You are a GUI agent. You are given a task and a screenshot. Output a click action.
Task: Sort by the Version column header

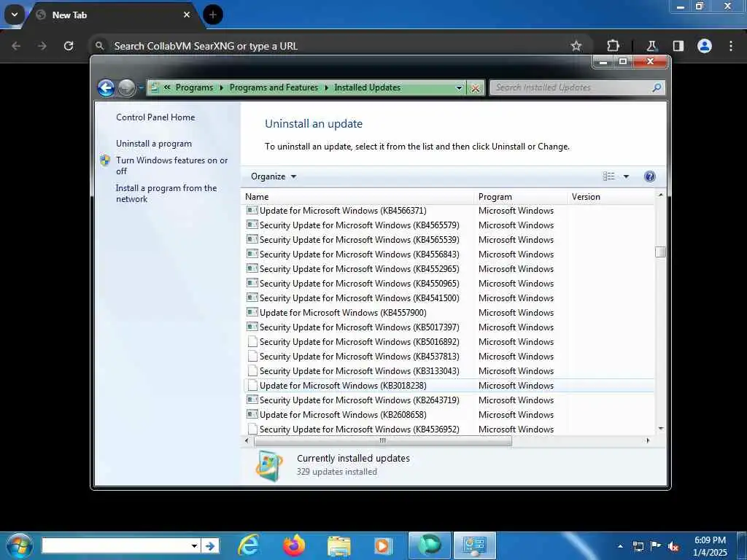pos(611,197)
